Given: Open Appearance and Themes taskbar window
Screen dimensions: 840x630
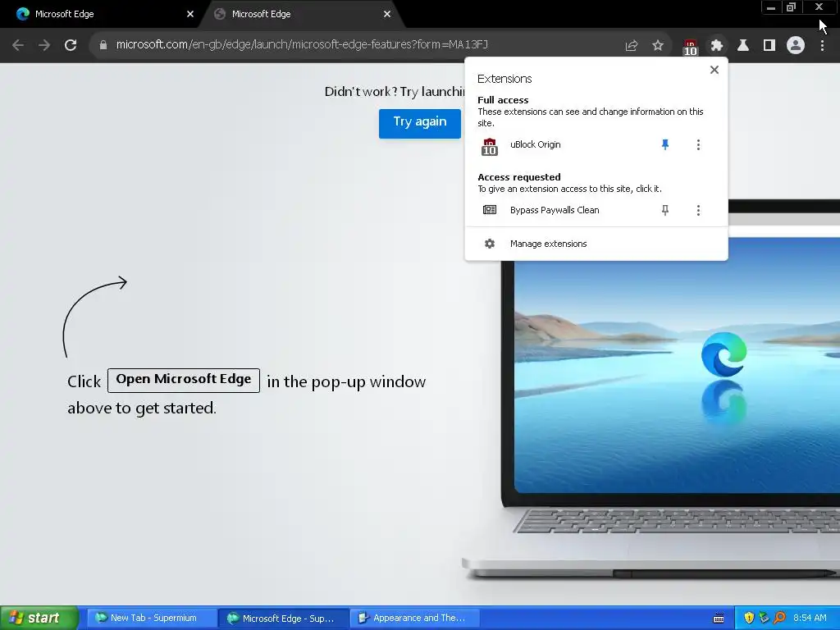Looking at the screenshot, I should tap(414, 618).
